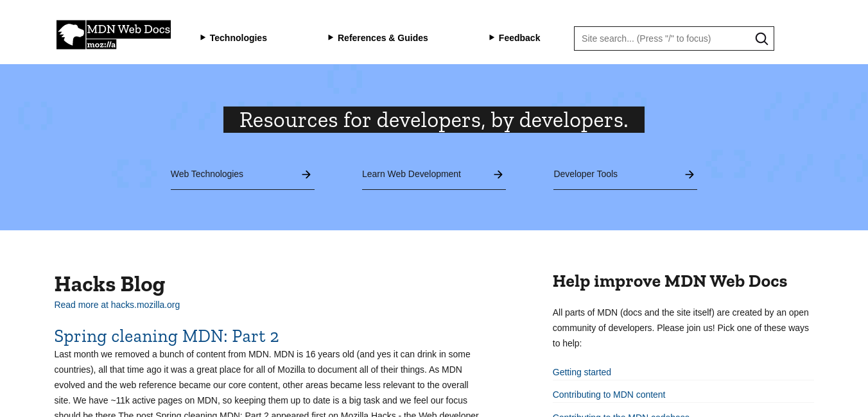868x417 pixels.
Task: Click the Spring cleaning article summary paragraph
Action: pos(266,383)
